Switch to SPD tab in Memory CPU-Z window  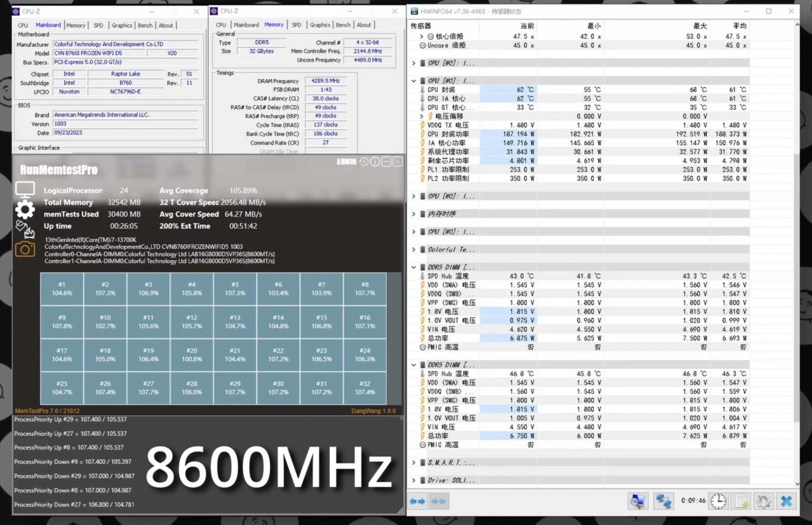(296, 25)
